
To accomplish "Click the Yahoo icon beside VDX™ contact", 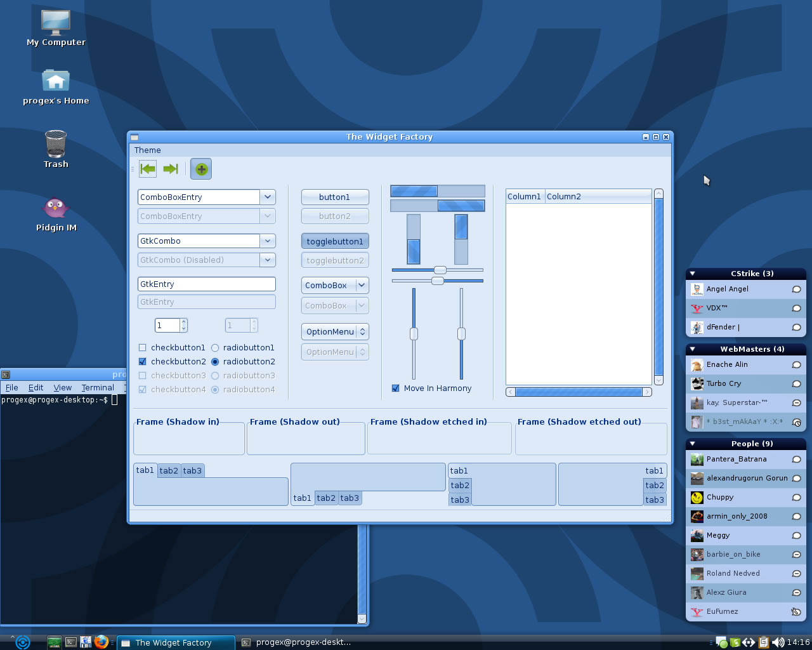I will [697, 308].
